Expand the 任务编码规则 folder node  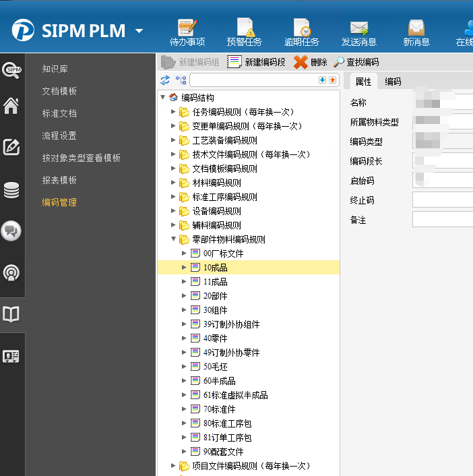[x=174, y=112]
